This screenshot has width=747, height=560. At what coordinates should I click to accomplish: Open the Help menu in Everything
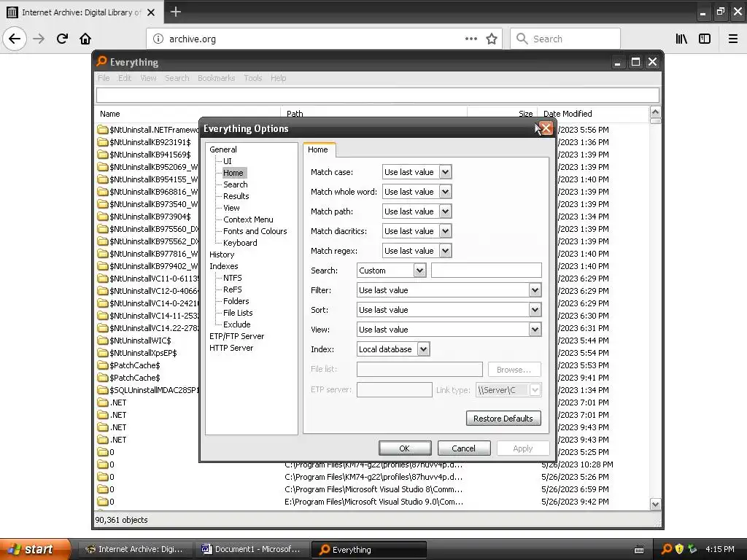point(278,78)
